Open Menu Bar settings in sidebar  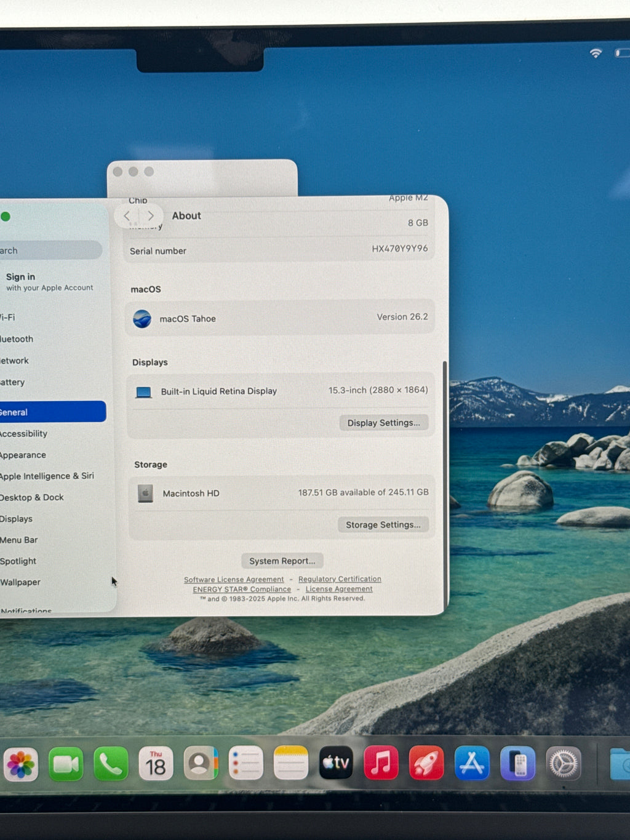(x=53, y=540)
